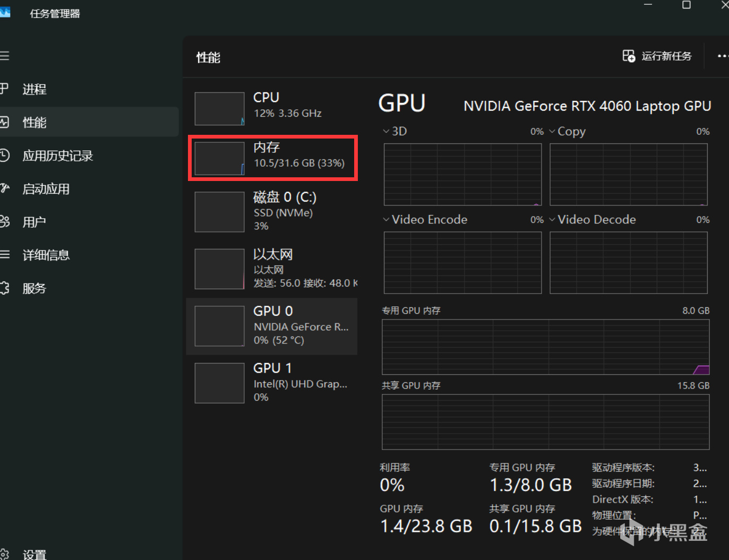Click the 'NVIDIA GeForce RTX 4060 Laptop GPU' title

pos(587,106)
